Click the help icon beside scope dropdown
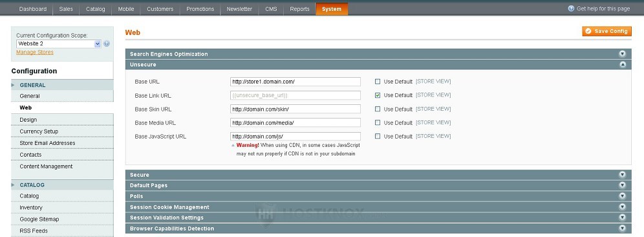Viewport: 644px width, 237px height. 107,43
